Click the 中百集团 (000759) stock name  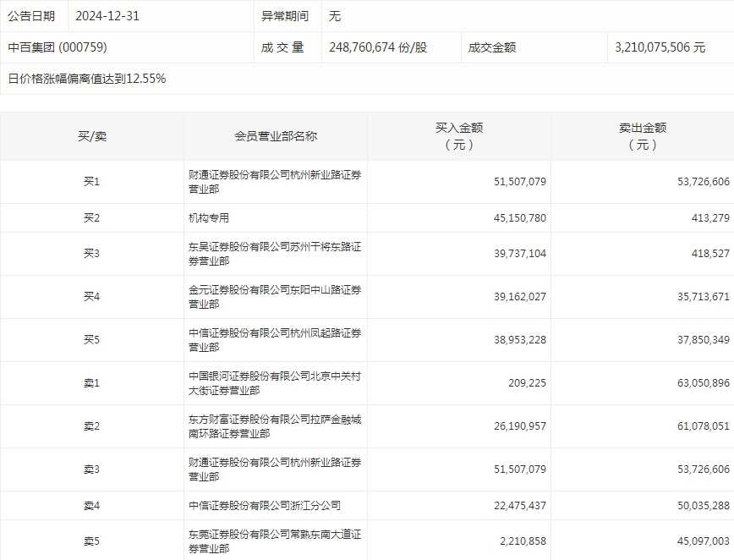click(58, 47)
